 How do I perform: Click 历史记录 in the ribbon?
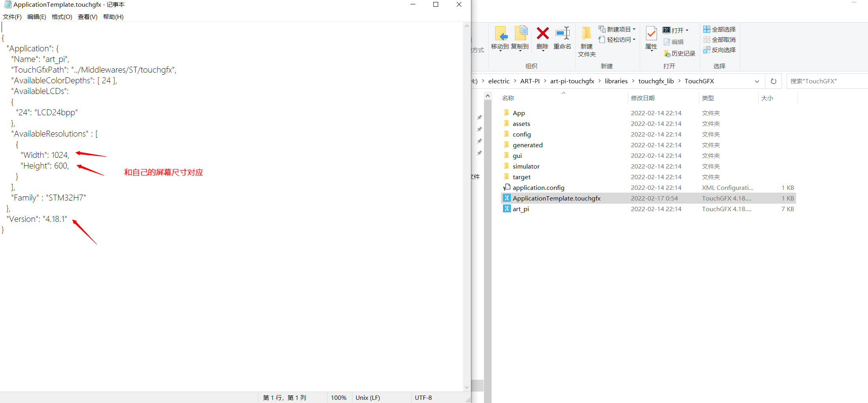(x=680, y=53)
